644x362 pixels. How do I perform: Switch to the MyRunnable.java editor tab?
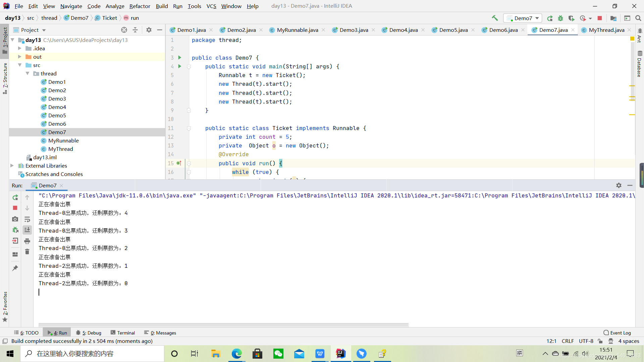pos(298,30)
